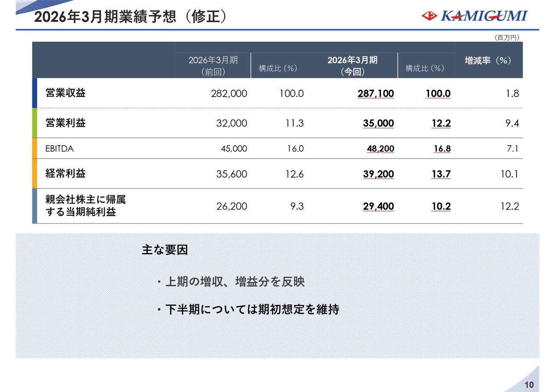Screen dimensions: 555x392
Task: Click the underlined 35,000 operating profit value
Action: [378, 123]
